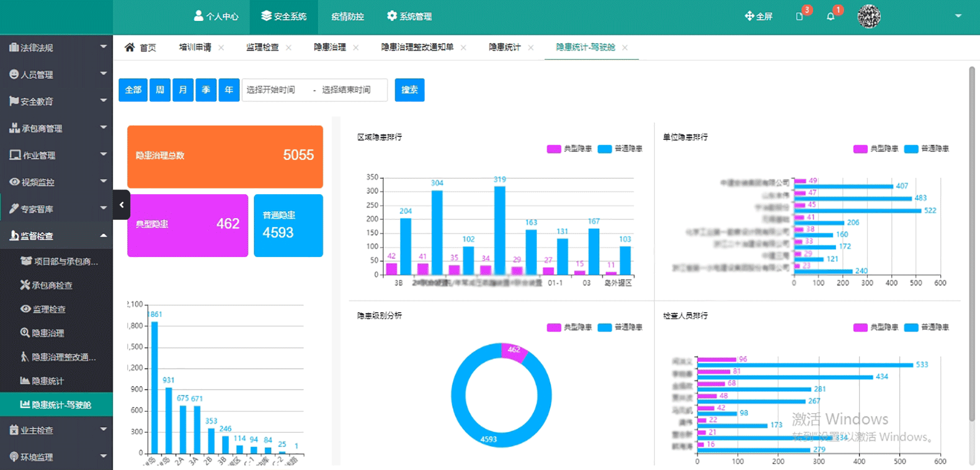Switch to the 监理检查 tab
The width and height of the screenshot is (980, 470).
pyautogui.click(x=262, y=48)
